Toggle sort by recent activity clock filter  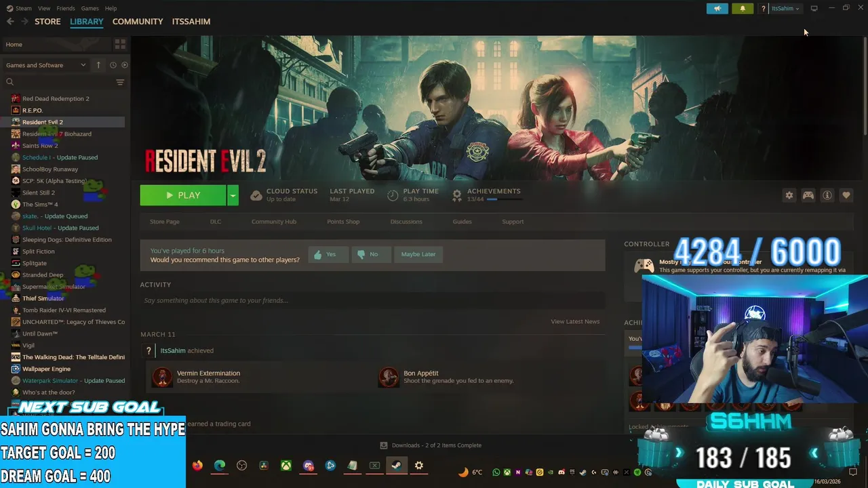[x=113, y=65]
